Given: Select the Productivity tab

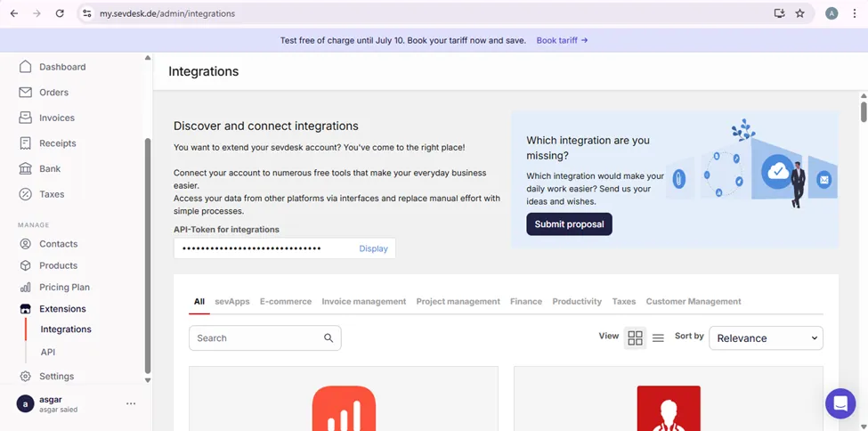Looking at the screenshot, I should pyautogui.click(x=577, y=301).
